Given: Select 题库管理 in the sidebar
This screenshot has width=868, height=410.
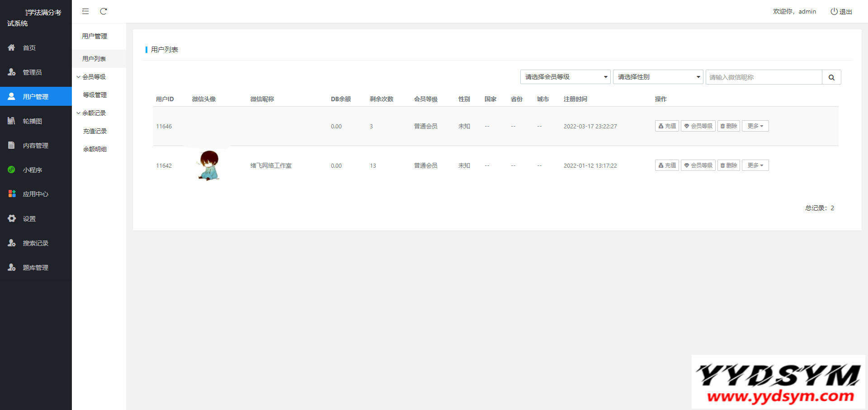Looking at the screenshot, I should pyautogui.click(x=35, y=268).
